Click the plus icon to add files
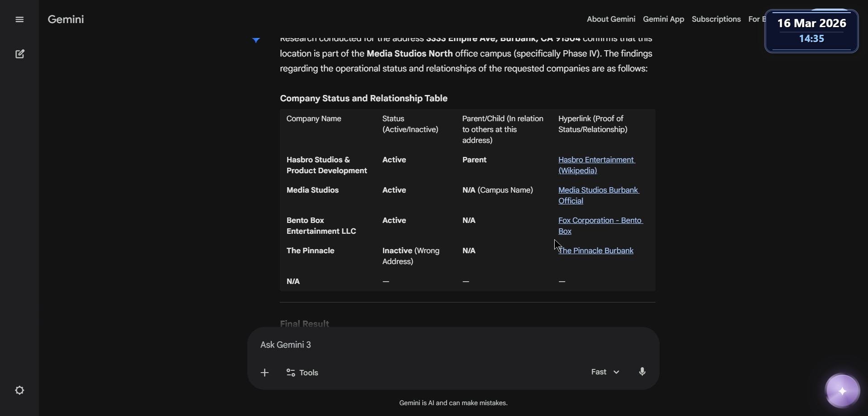 click(265, 373)
